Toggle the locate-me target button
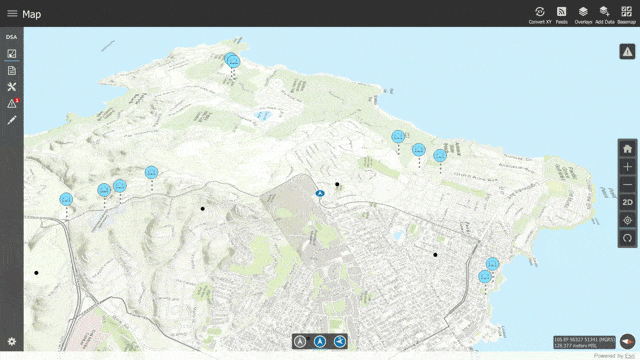The height and width of the screenshot is (360, 640). coord(627,220)
